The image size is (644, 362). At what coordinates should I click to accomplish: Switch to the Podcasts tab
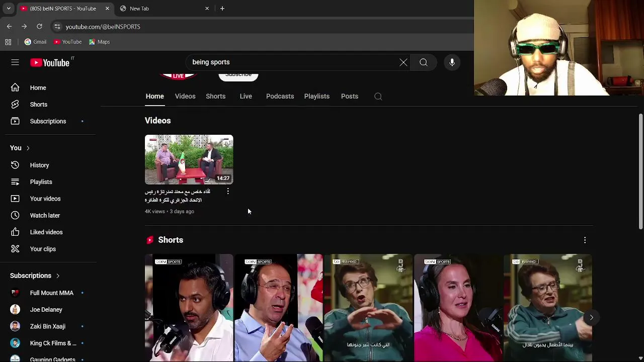pos(280,97)
